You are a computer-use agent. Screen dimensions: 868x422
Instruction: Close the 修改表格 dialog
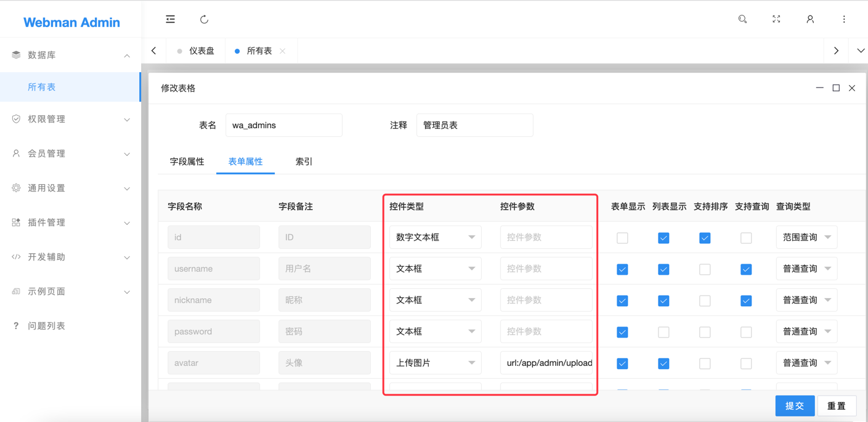[x=852, y=88]
